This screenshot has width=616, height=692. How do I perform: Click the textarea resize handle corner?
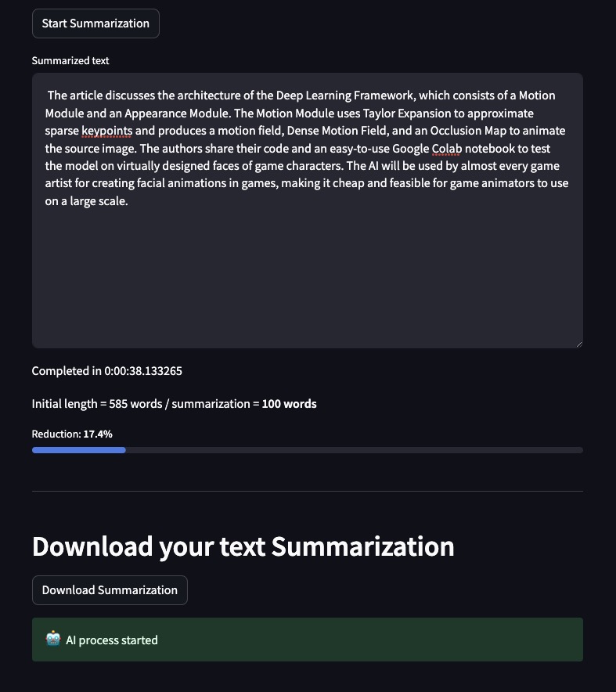click(578, 343)
